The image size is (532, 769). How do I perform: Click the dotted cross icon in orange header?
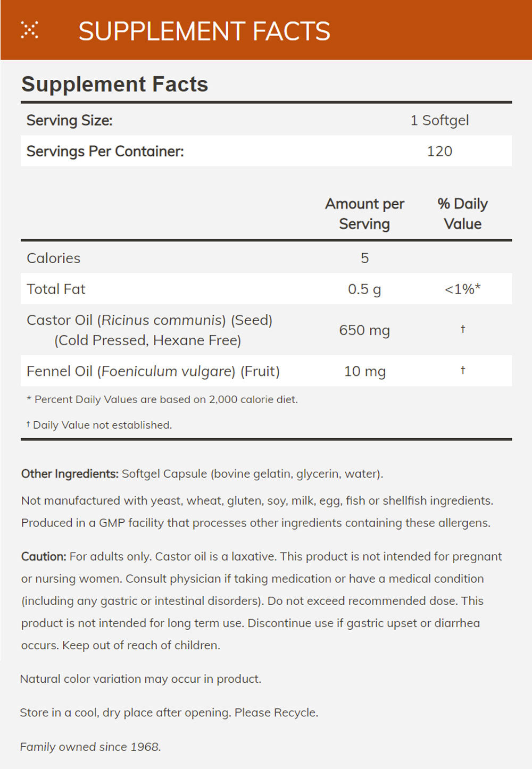coord(29,30)
